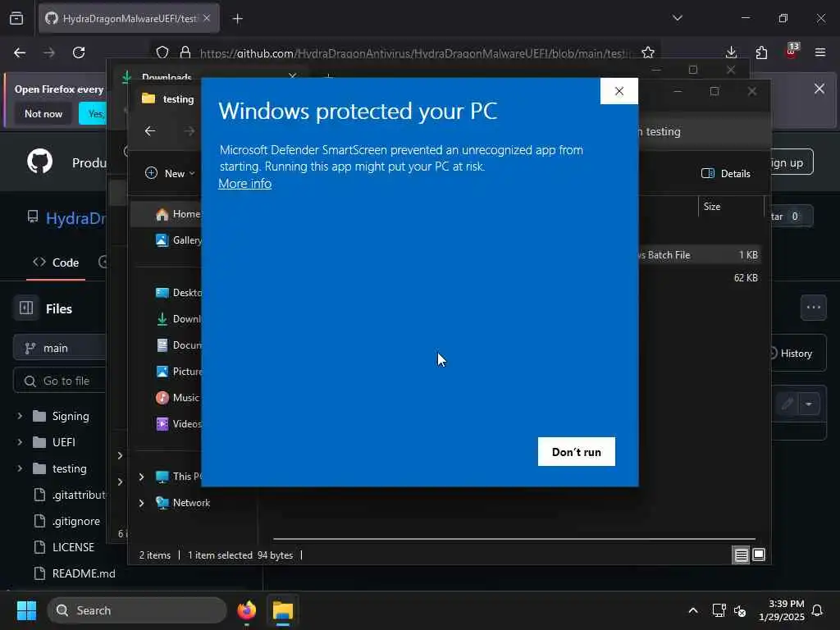This screenshot has width=840, height=630.
Task: Open GitHub three-dot more options button
Action: (813, 308)
